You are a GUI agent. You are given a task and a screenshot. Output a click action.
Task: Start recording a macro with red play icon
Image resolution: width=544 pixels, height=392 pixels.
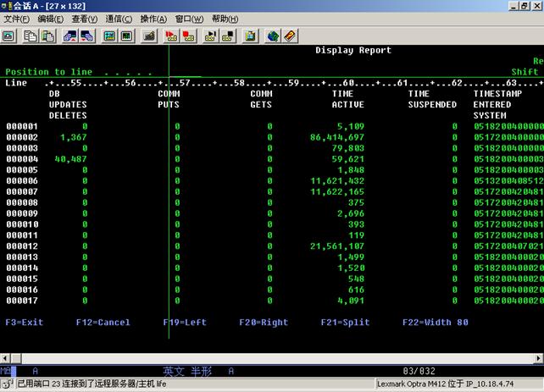coord(171,36)
